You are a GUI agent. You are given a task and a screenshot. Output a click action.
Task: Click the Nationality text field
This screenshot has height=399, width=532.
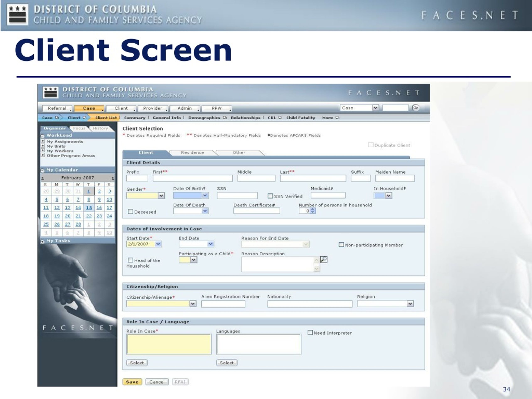coord(310,304)
